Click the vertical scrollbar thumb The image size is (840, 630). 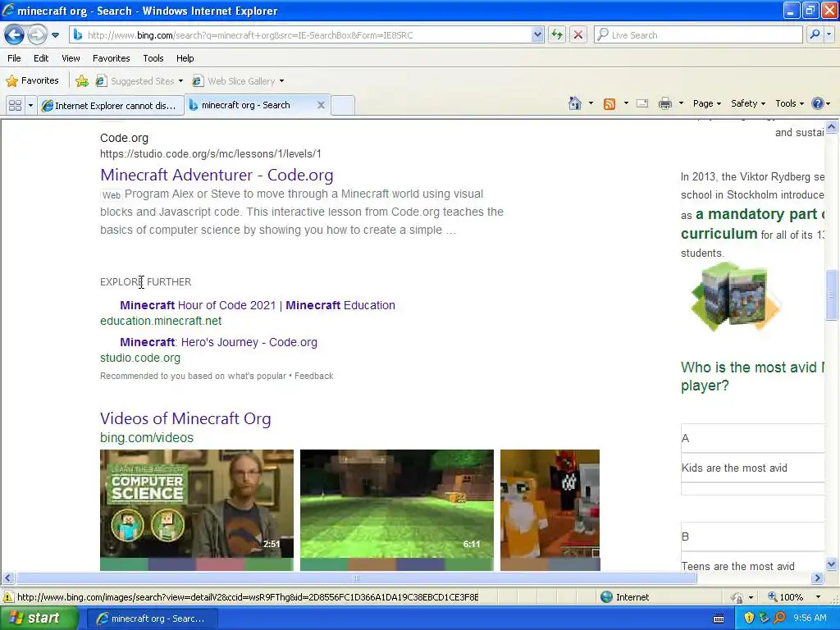click(832, 294)
